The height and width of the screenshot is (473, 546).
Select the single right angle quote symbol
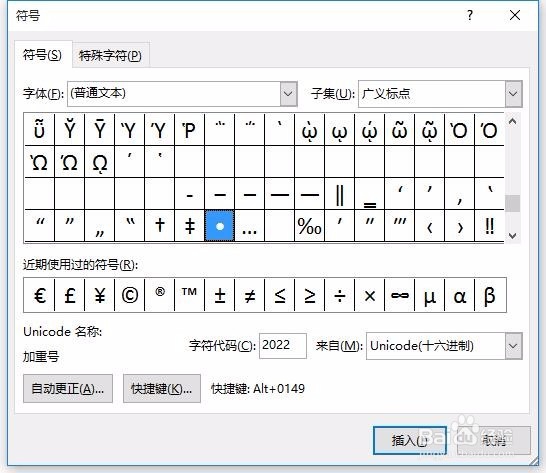[x=459, y=226]
